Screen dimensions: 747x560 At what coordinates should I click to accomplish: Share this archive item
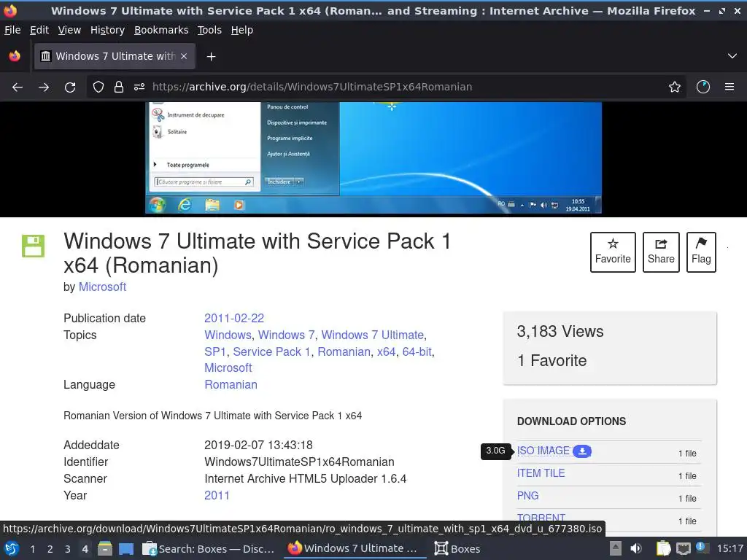tap(661, 252)
